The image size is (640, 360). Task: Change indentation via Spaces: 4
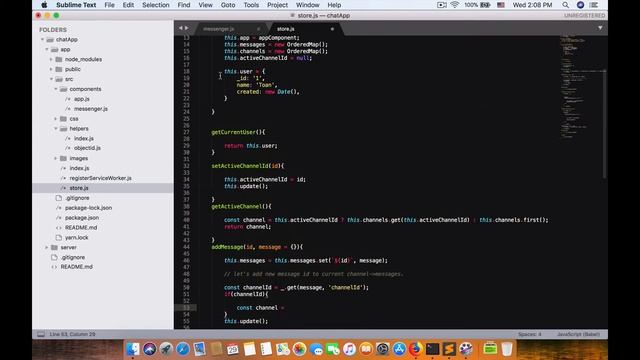(529, 334)
